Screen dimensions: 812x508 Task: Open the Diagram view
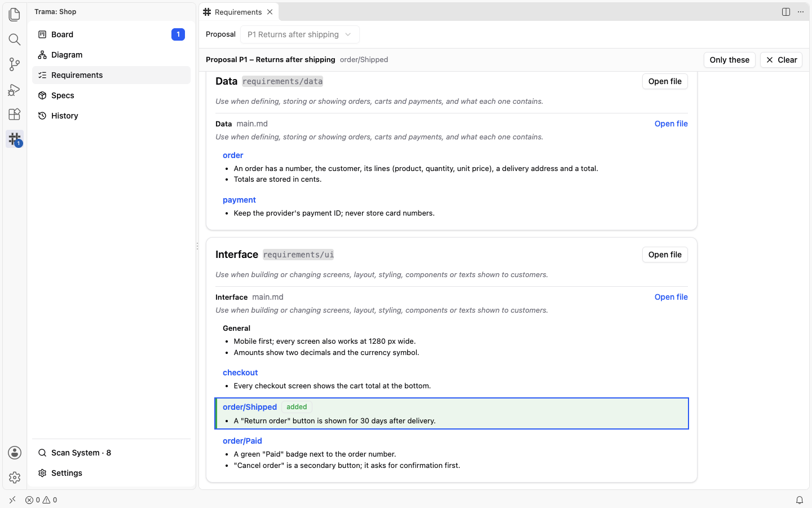[111, 55]
